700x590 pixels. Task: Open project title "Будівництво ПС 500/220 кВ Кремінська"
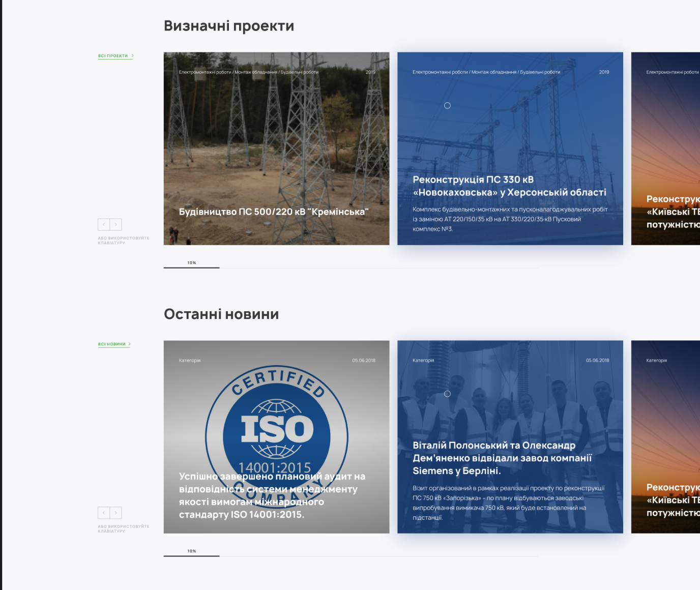pos(274,212)
